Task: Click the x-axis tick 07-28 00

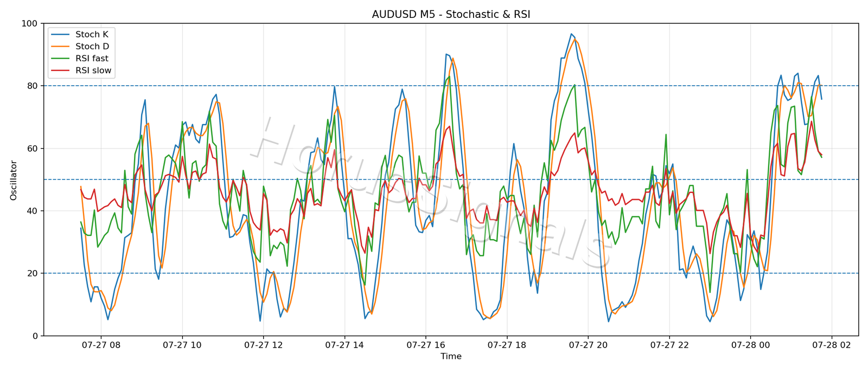Action: click(x=751, y=345)
